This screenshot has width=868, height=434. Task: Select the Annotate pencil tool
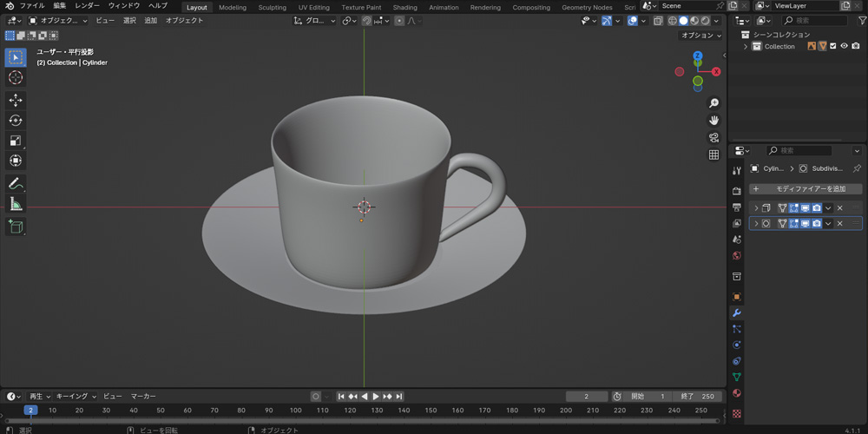16,184
